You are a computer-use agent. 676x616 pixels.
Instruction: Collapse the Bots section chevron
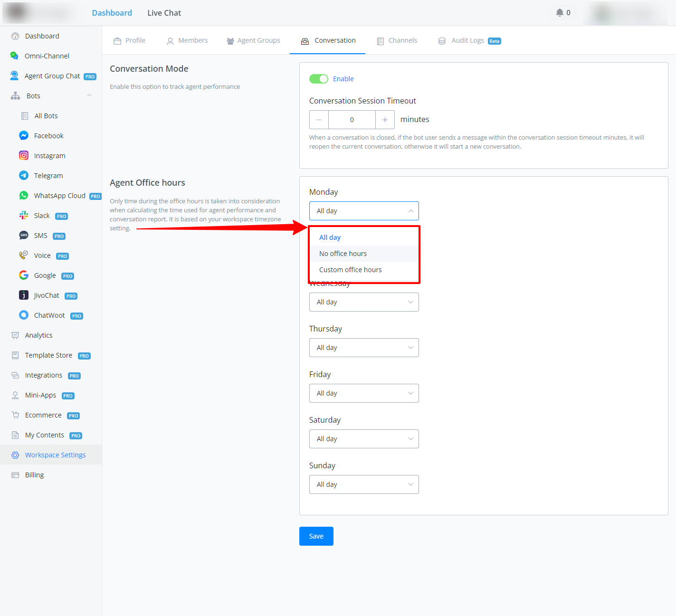[x=89, y=96]
